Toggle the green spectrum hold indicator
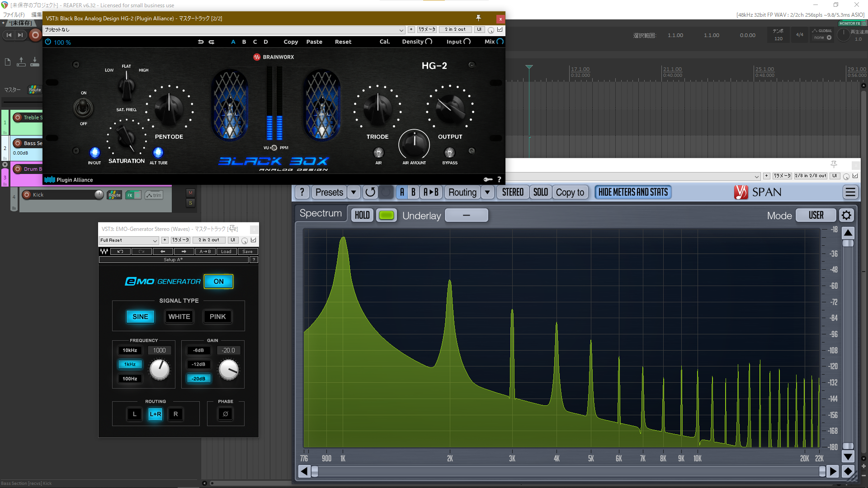Screen dimensions: 868x488 tap(386, 216)
